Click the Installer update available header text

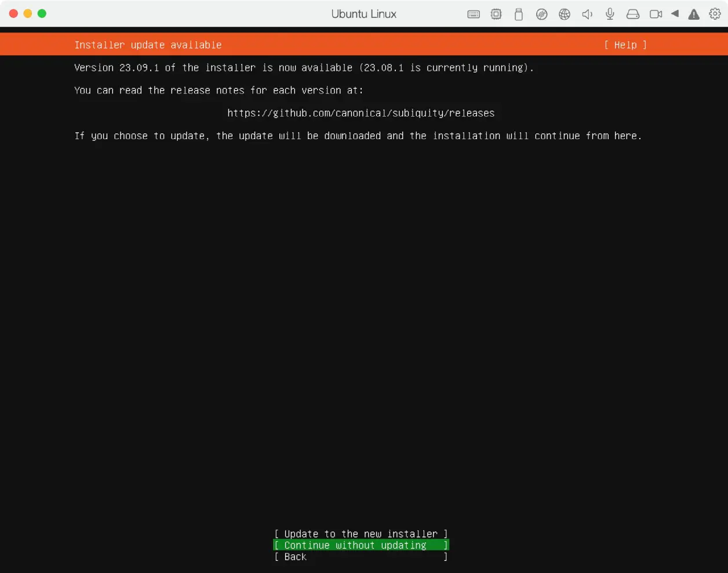[148, 45]
